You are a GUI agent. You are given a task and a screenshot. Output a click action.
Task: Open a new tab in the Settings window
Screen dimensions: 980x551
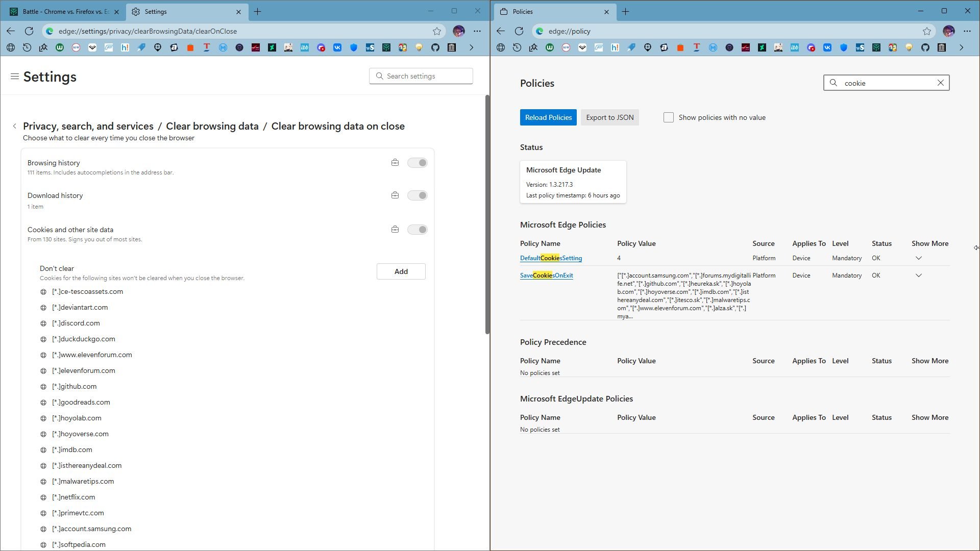coord(258,11)
